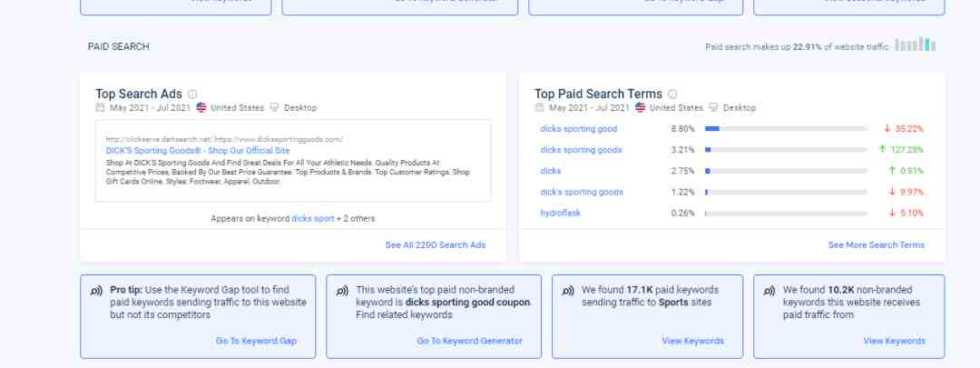980x368 pixels.
Task: Click 'Desktop' label in Top Search Ads
Action: click(x=300, y=107)
